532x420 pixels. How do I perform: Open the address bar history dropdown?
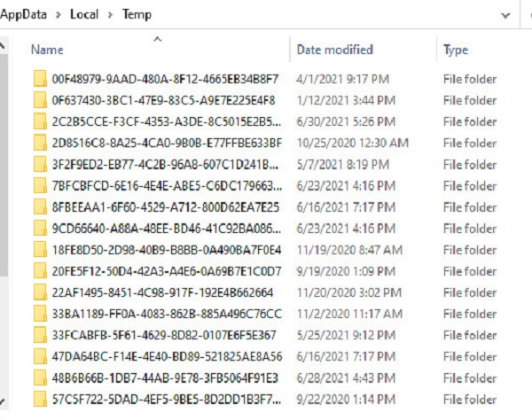(x=505, y=15)
